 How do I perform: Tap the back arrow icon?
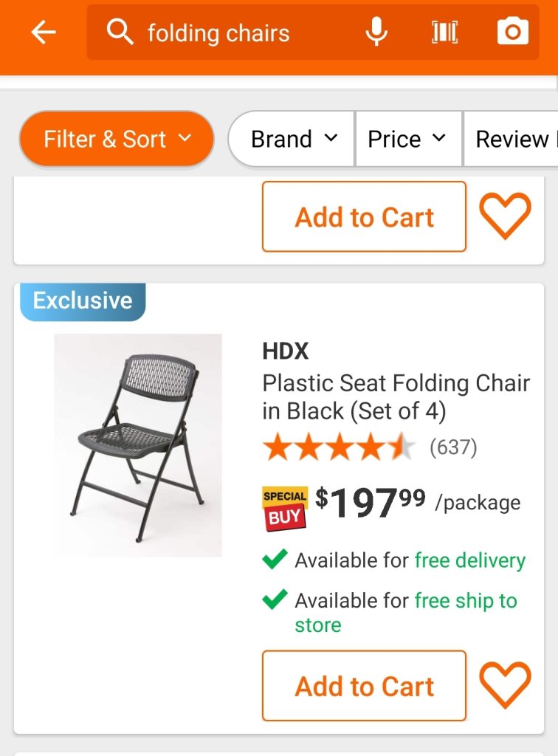pyautogui.click(x=43, y=32)
